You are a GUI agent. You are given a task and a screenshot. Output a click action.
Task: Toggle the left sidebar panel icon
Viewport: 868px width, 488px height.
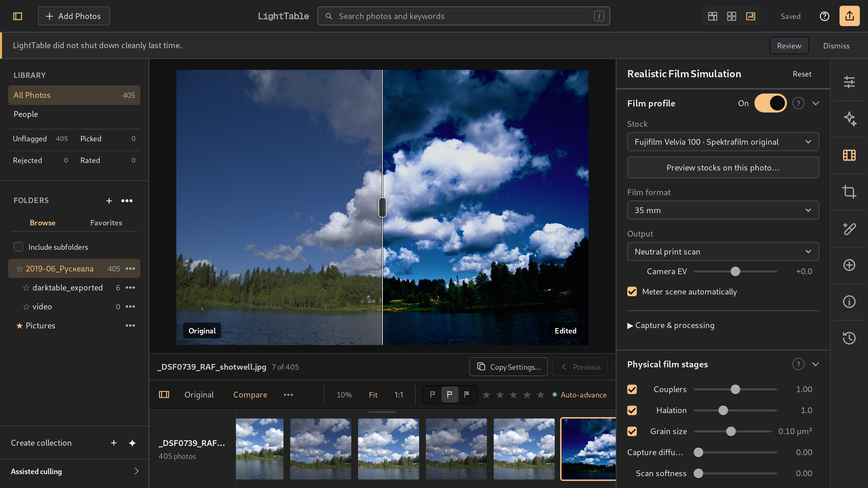[18, 16]
